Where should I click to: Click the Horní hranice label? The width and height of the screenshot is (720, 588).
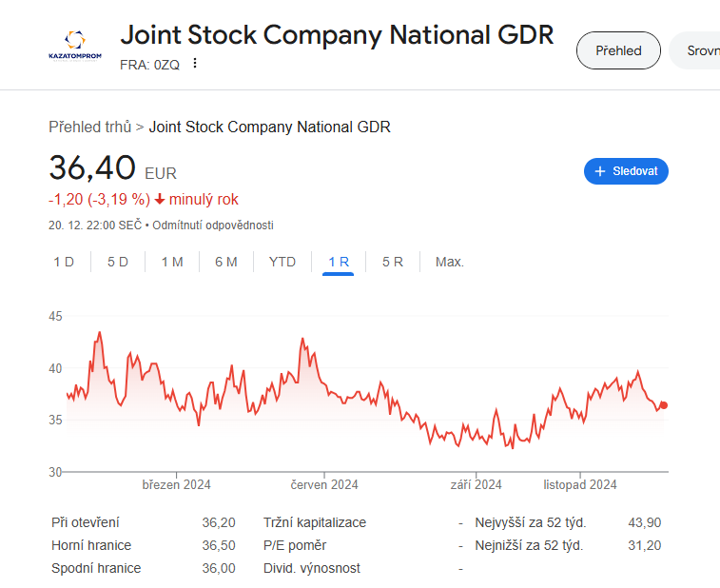tap(91, 545)
